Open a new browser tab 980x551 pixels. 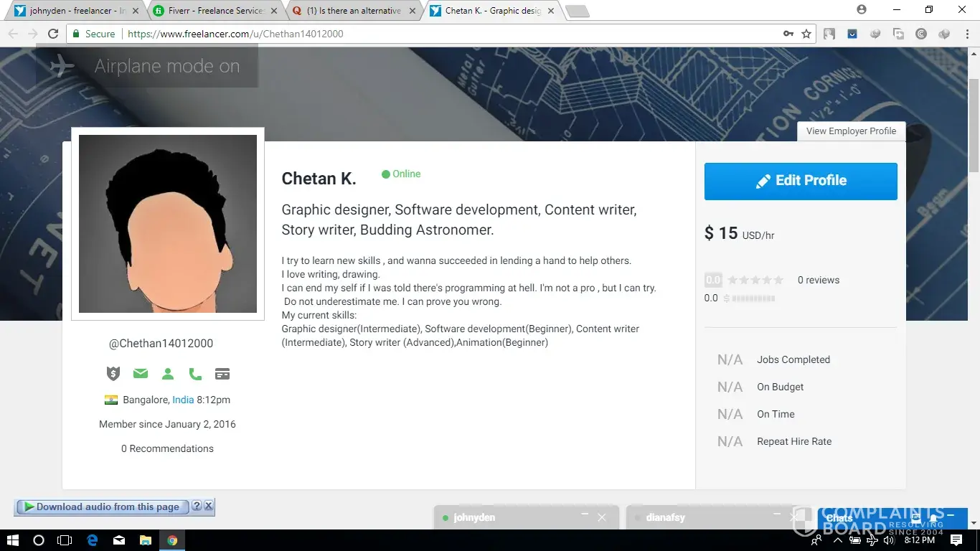(x=577, y=11)
